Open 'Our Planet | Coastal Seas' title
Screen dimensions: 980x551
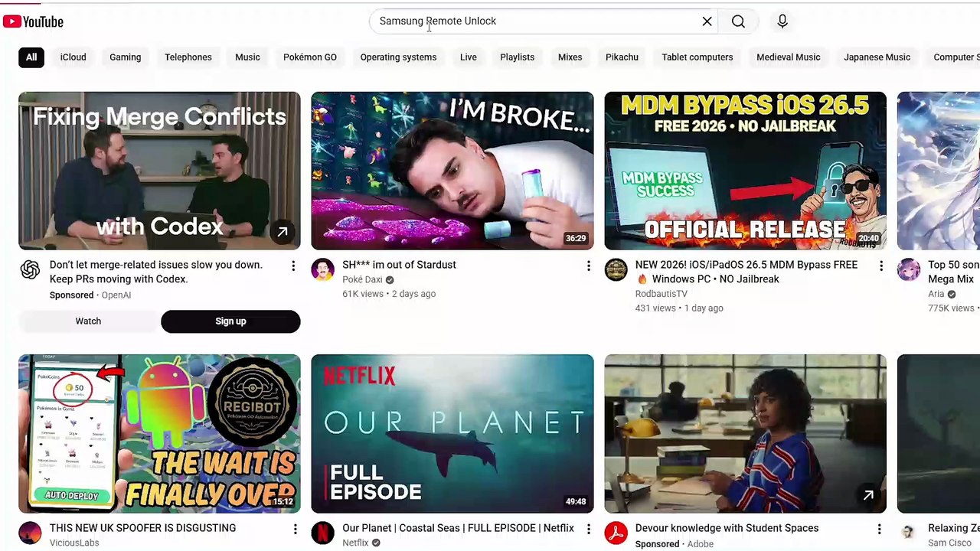click(458, 528)
